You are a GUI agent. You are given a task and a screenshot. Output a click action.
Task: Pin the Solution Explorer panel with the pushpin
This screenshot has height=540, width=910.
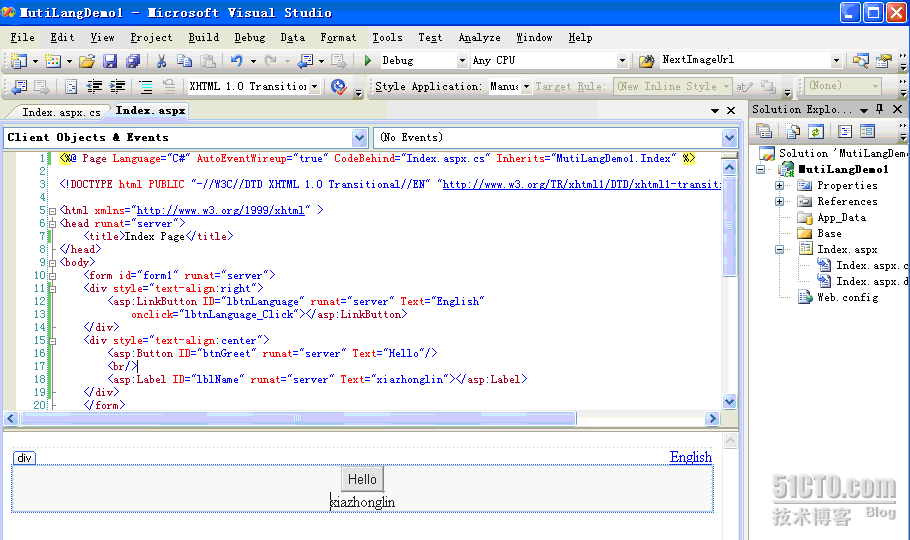[x=880, y=109]
